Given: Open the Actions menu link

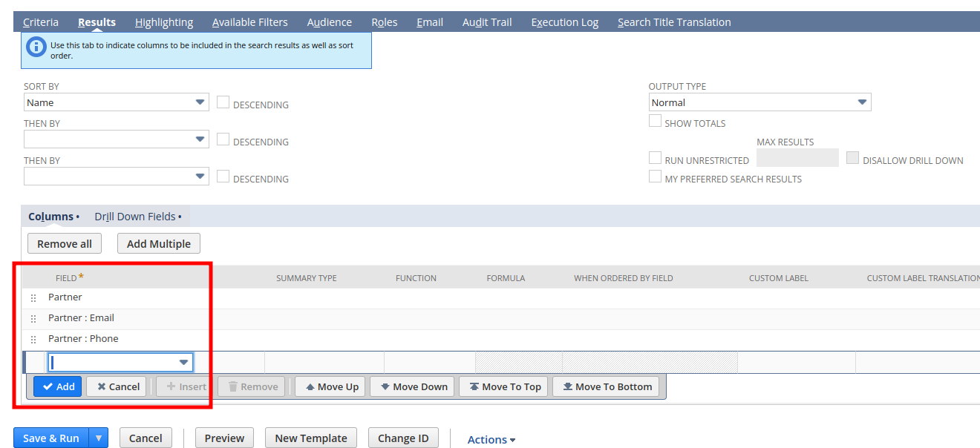Looking at the screenshot, I should 491,440.
